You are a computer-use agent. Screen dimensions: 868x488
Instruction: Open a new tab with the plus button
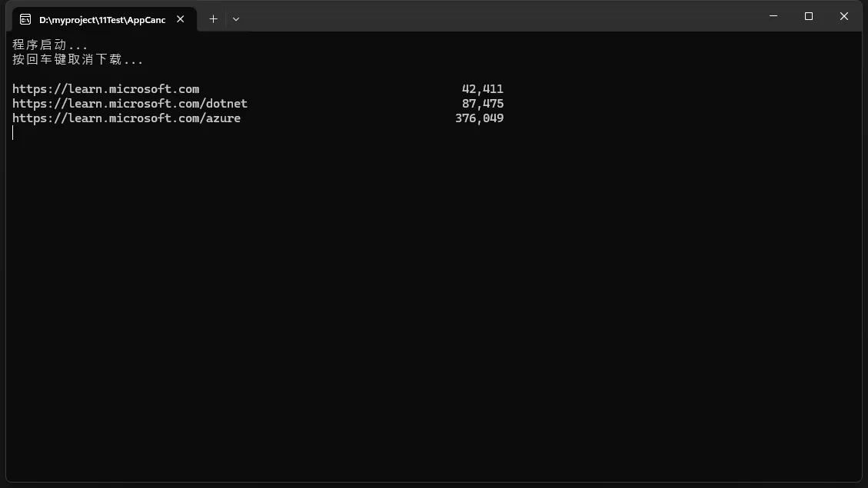(213, 19)
